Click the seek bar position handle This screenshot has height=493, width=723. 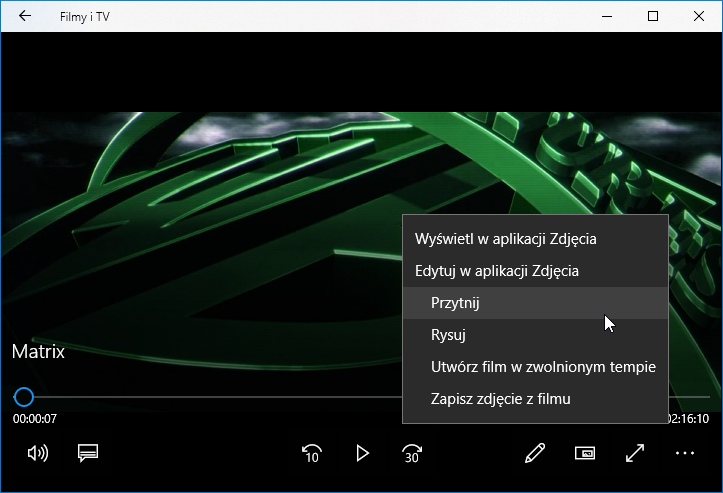(24, 397)
